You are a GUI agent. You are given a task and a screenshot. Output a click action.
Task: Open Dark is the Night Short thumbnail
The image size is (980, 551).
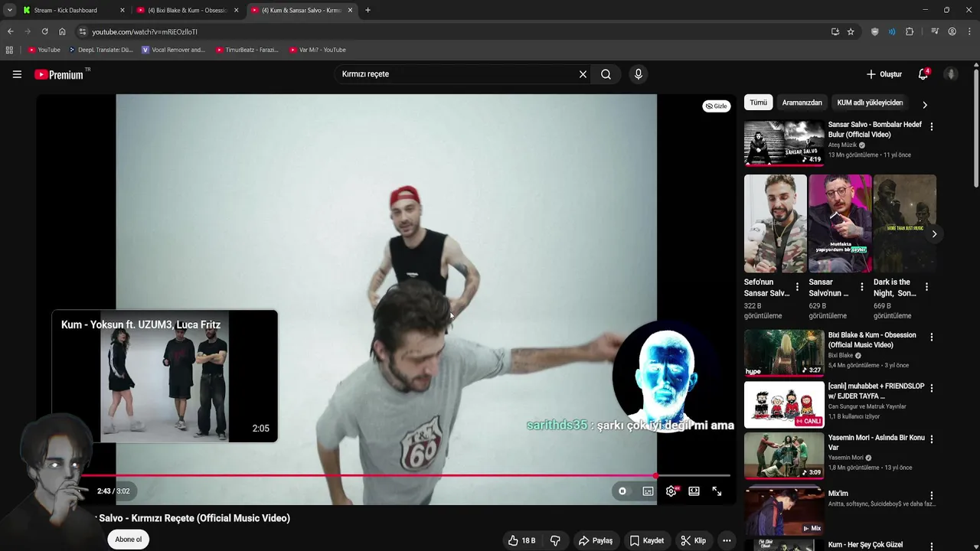pyautogui.click(x=905, y=223)
